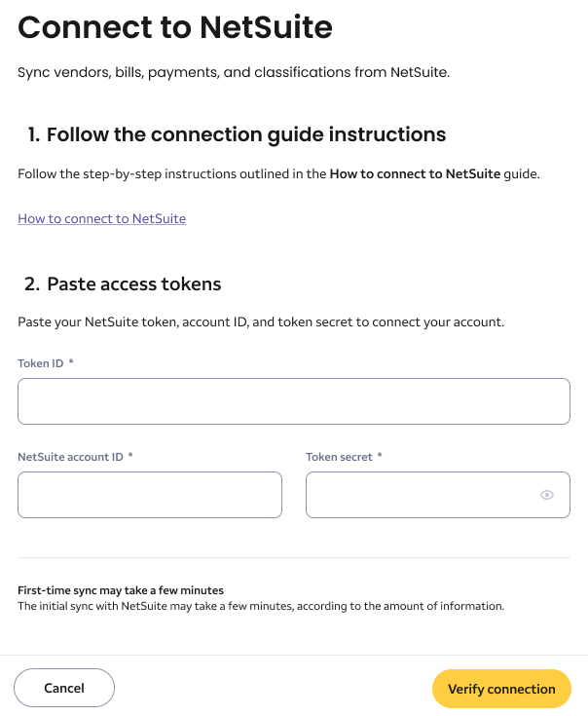Click the NetSuite account ID label
The image size is (588, 716).
click(x=70, y=456)
